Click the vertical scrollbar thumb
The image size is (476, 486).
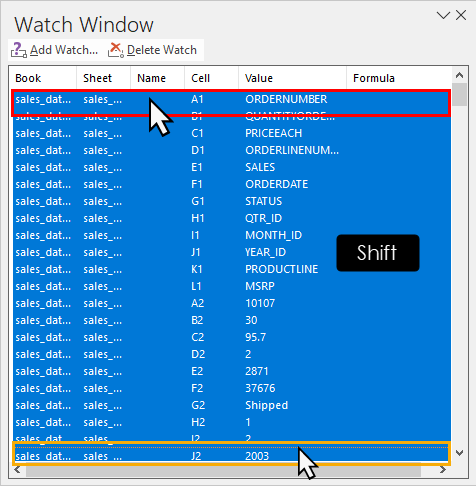tap(459, 95)
